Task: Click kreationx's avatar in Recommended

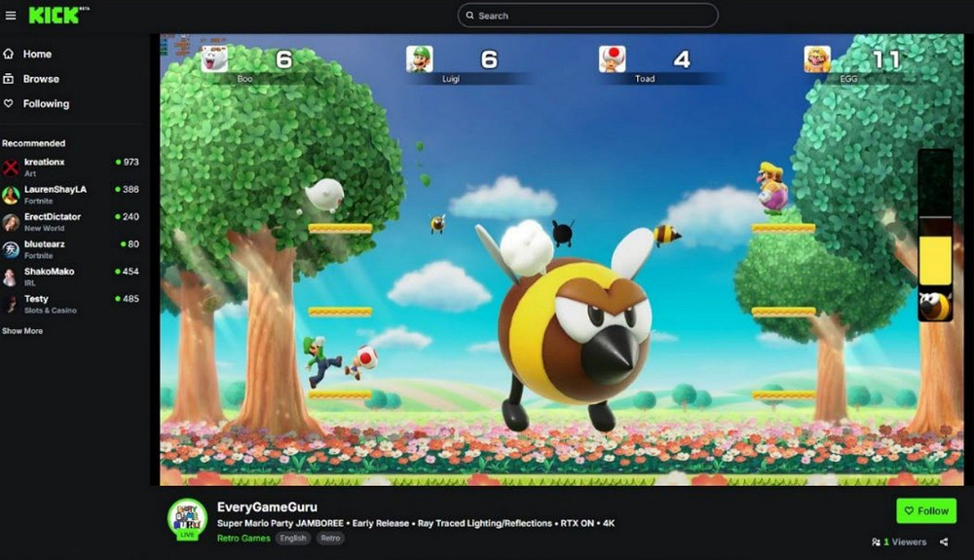Action: (11, 167)
